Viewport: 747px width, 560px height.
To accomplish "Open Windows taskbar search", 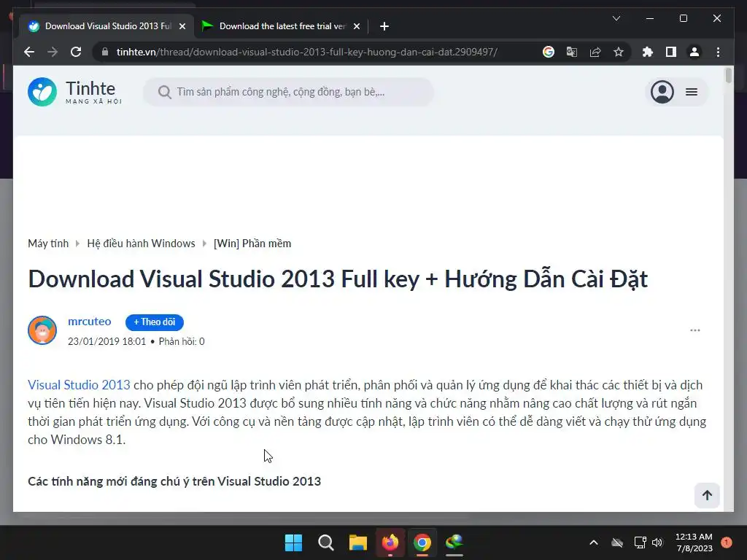I will pos(326,542).
